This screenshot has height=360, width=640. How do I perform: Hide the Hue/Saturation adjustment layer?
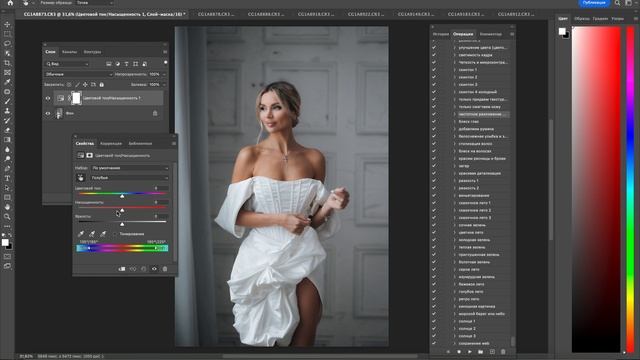tap(48, 98)
